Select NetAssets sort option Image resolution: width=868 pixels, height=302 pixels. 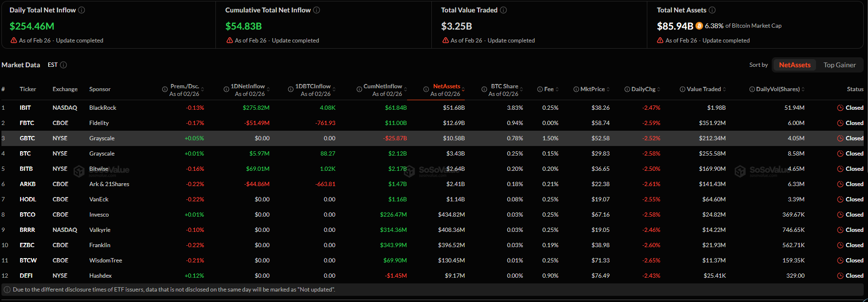coord(794,65)
